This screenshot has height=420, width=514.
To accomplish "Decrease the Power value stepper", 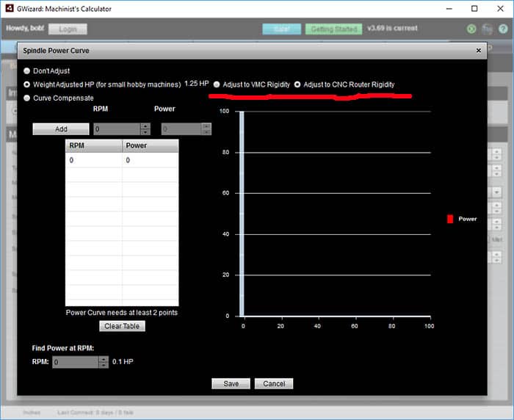I will (206, 132).
